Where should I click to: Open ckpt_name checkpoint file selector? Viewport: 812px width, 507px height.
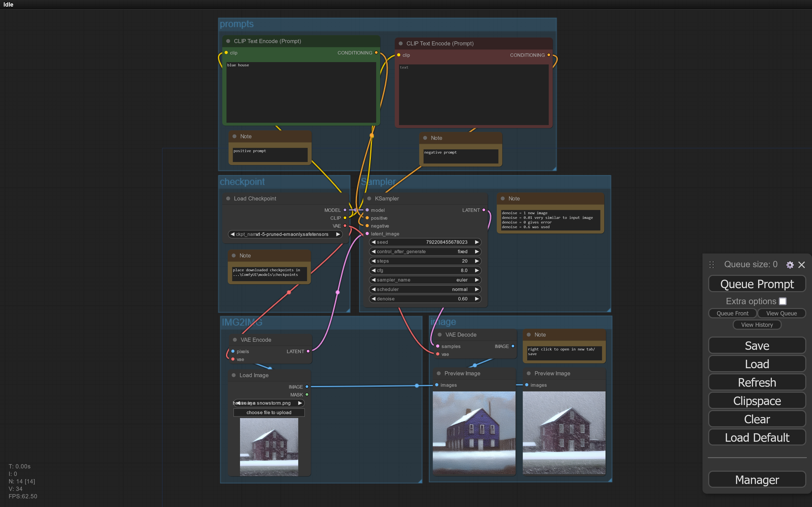(285, 234)
